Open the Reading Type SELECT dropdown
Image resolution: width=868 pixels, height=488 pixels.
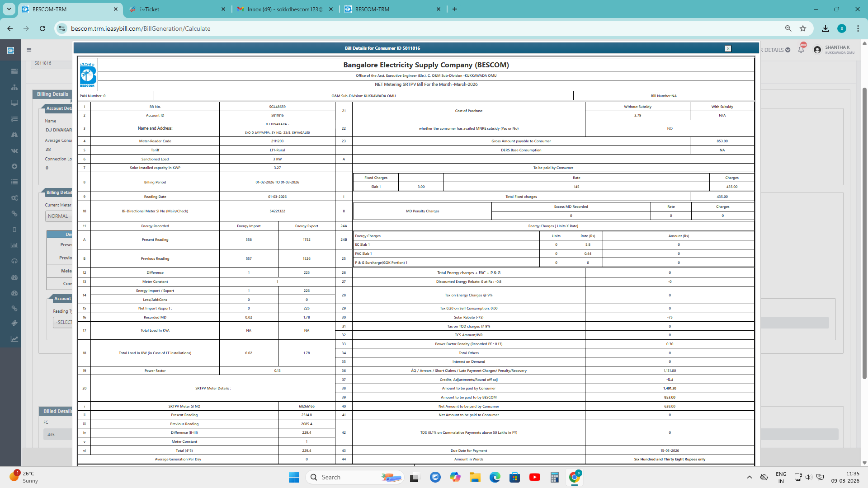[63, 322]
